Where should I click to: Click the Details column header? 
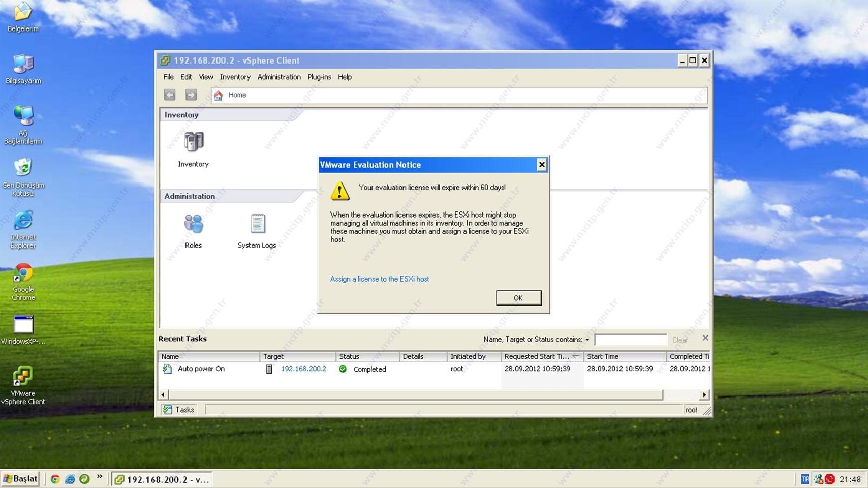point(423,357)
